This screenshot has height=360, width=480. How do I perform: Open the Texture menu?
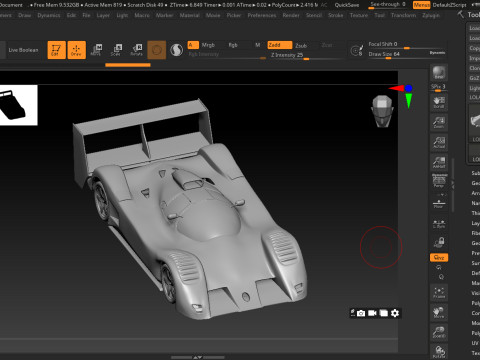[x=359, y=15]
